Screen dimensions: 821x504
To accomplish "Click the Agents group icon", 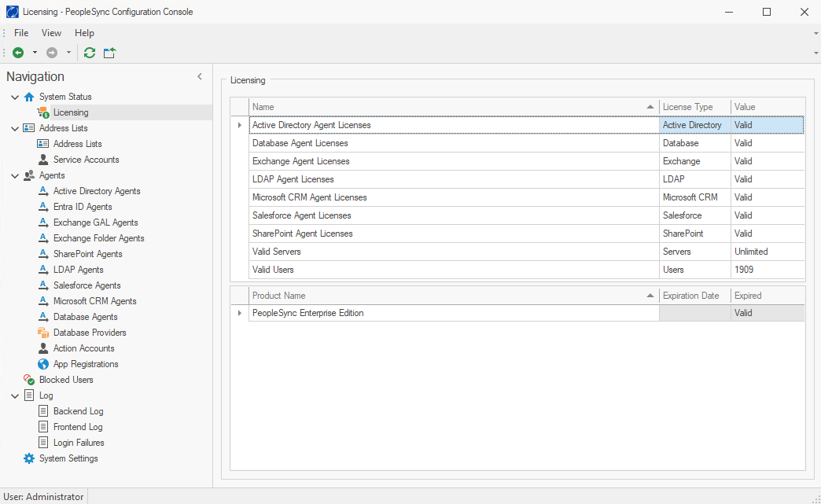I will [x=29, y=175].
